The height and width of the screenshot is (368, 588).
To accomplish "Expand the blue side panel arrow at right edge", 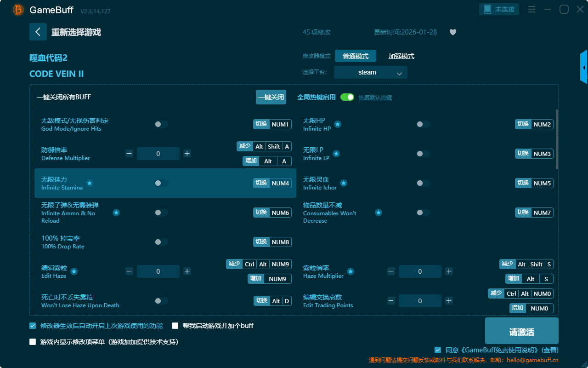I will [x=584, y=68].
